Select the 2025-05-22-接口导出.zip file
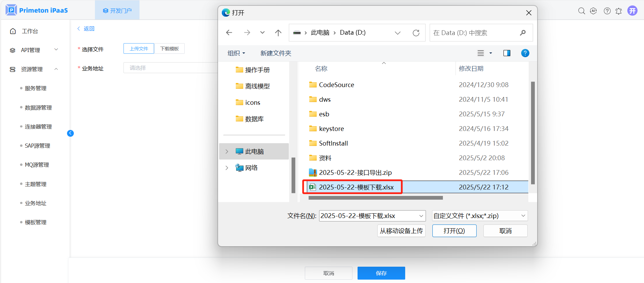The height and width of the screenshot is (283, 644). 355,172
